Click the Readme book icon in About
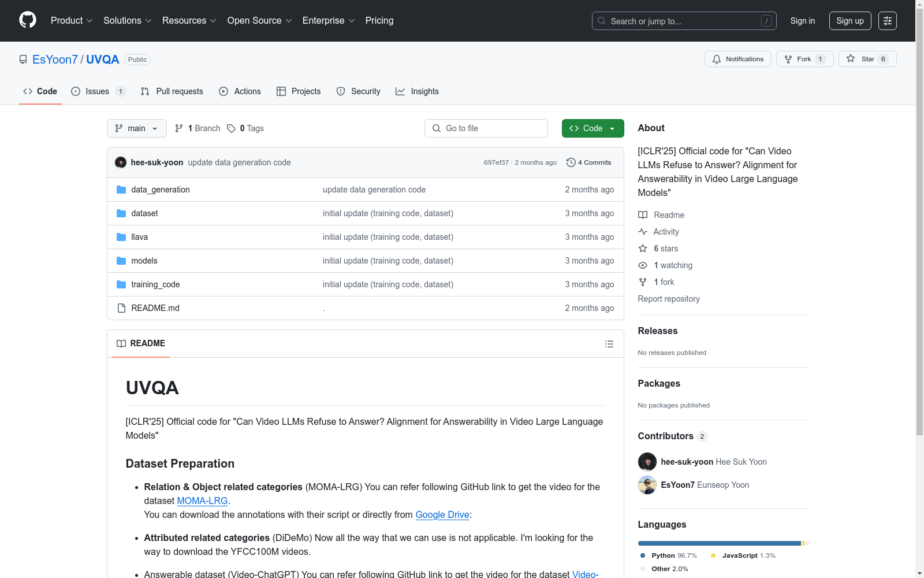 (643, 215)
